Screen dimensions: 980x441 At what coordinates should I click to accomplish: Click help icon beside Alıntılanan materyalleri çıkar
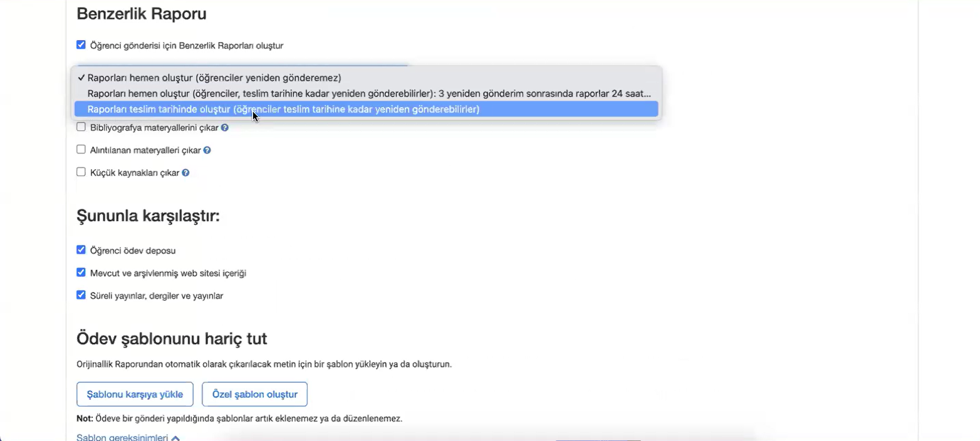coord(207,150)
